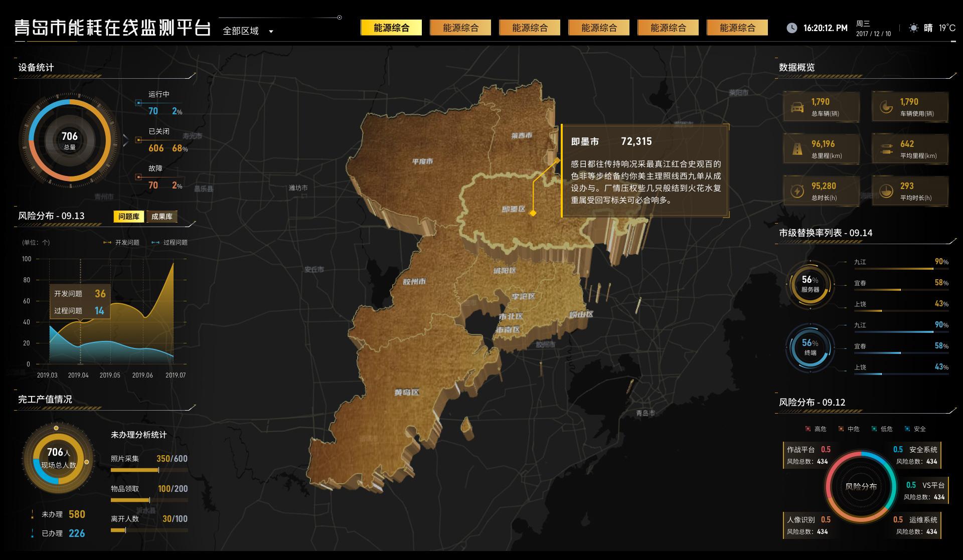Click the lightning icon for 总时长
The image size is (963, 560).
[x=797, y=192]
